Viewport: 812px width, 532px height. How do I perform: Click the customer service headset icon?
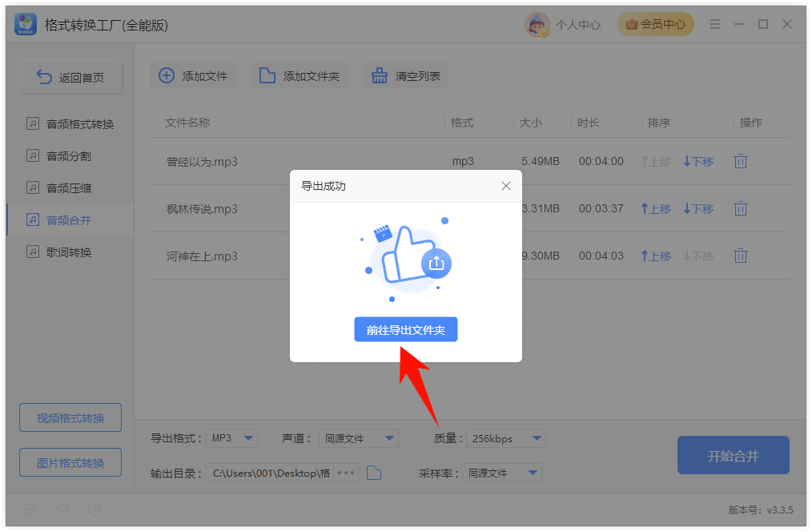62,510
